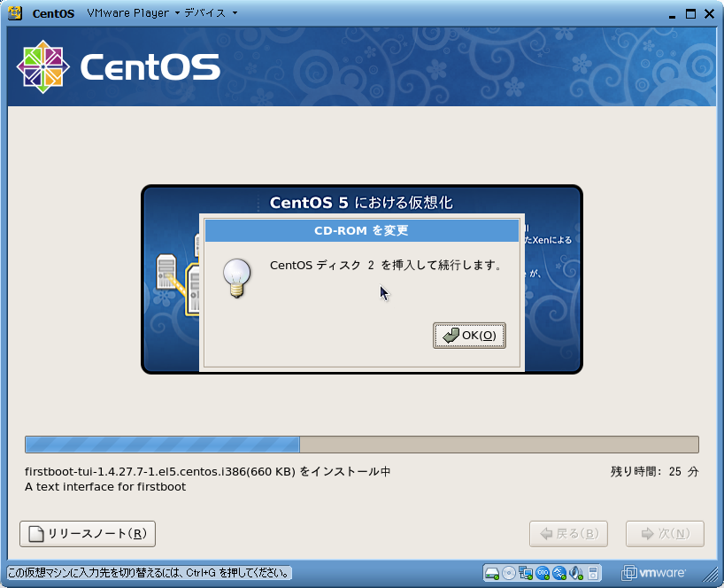Image resolution: width=724 pixels, height=588 pixels.
Task: Open the デバイス dropdown menu
Action: click(211, 13)
